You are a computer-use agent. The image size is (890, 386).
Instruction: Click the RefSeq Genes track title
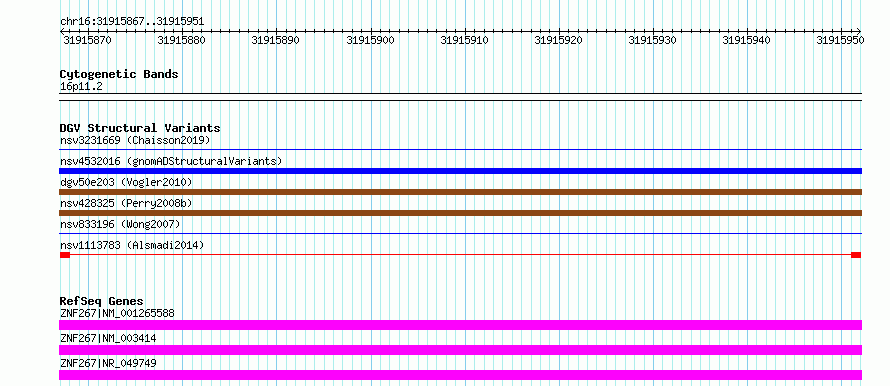(102, 301)
